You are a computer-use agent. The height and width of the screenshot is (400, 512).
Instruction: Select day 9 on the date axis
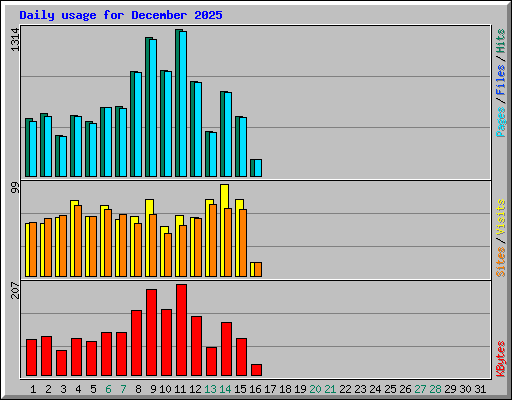153,389
